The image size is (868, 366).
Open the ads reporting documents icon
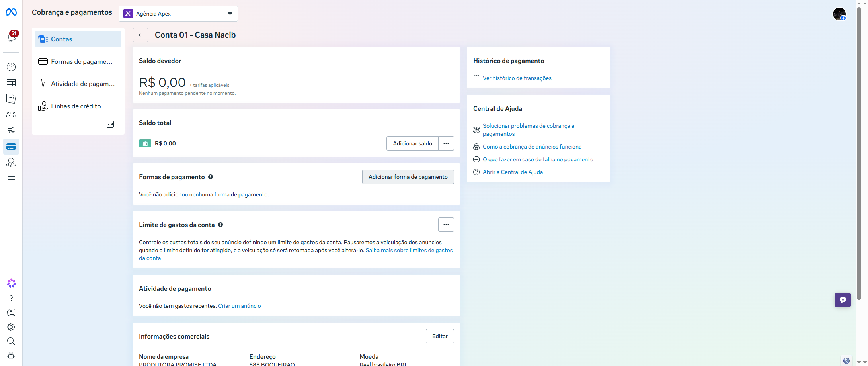11,99
